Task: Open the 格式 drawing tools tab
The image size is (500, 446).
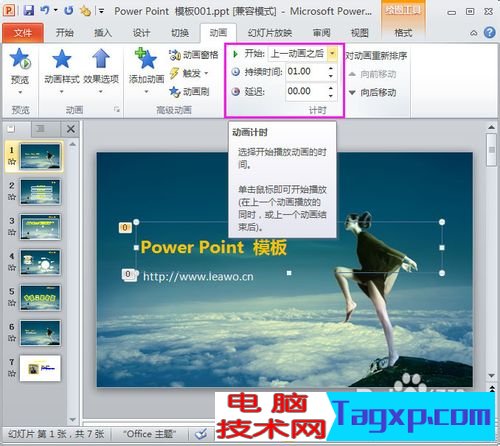Action: [403, 33]
